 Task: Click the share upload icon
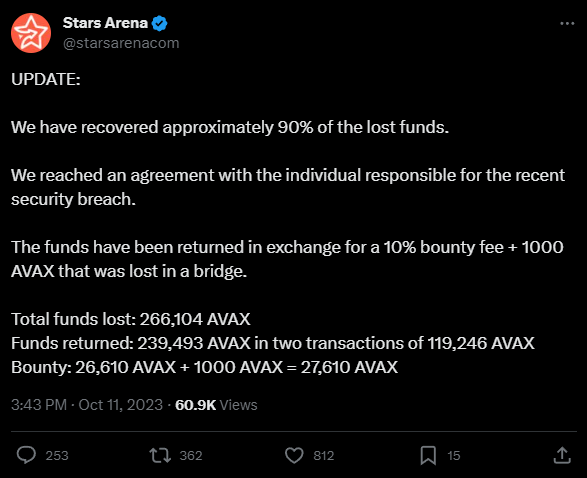coord(562,455)
